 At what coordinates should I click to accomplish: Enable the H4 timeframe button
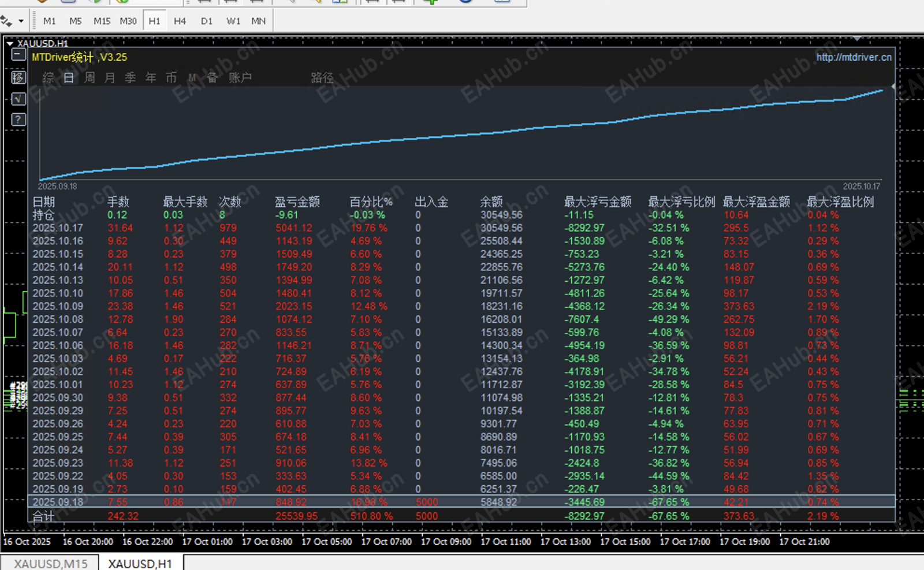click(x=180, y=21)
